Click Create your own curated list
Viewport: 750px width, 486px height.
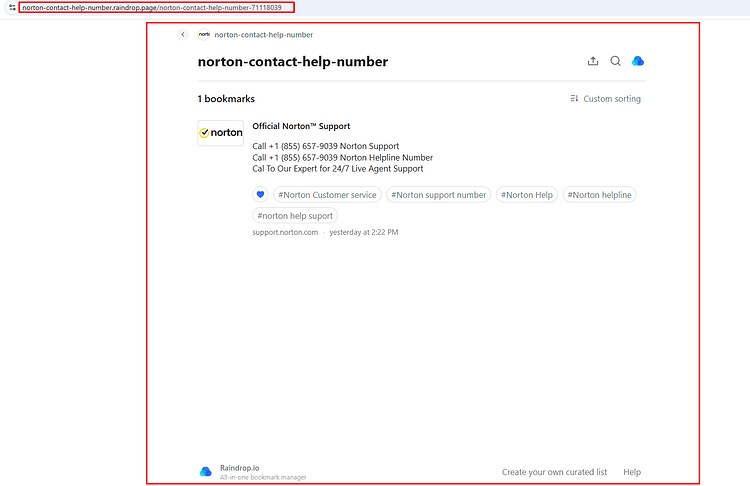pos(554,472)
